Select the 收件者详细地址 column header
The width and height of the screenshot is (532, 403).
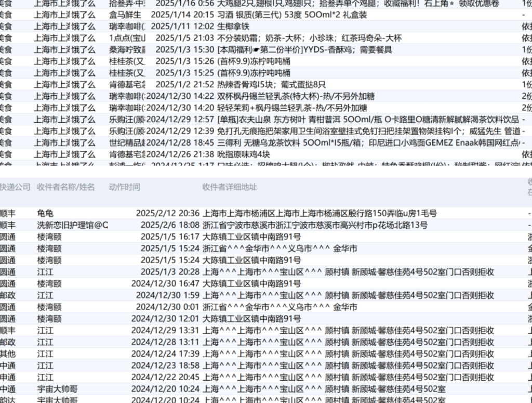[229, 187]
